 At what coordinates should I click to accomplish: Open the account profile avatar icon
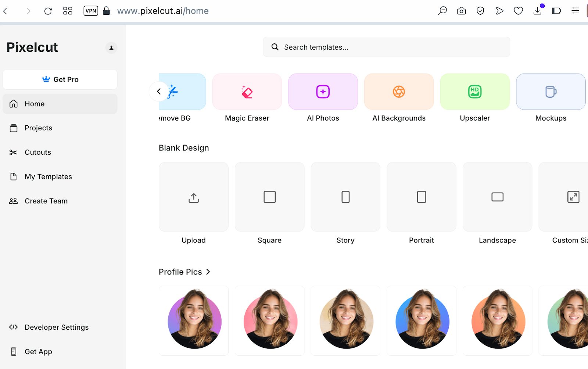(111, 48)
